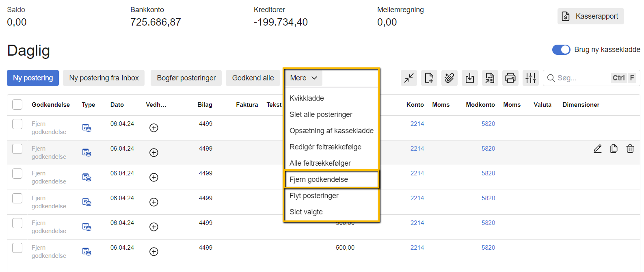Viewport: 644px width, 272px height.
Task: Select Fjern godkendelse from the menu
Action: tap(319, 179)
